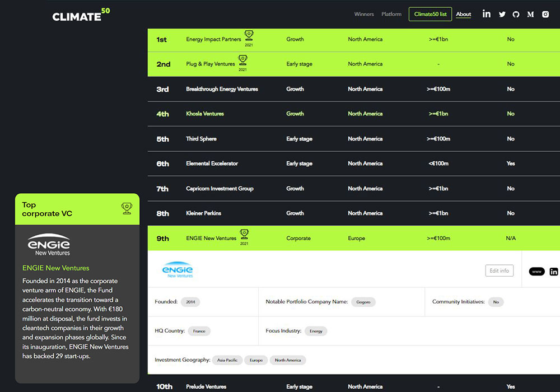This screenshot has height=392, width=560.
Task: Open the GitHub icon in header
Action: [x=516, y=15]
